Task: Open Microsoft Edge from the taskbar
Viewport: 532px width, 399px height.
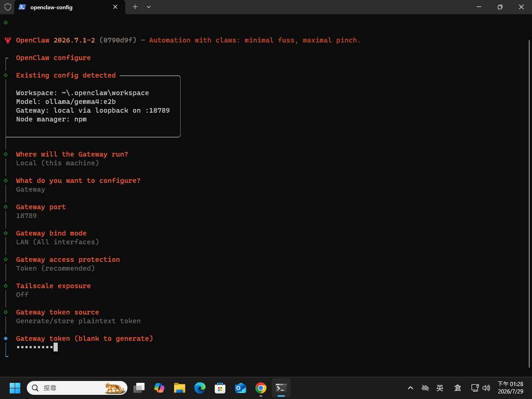Action: [x=200, y=388]
